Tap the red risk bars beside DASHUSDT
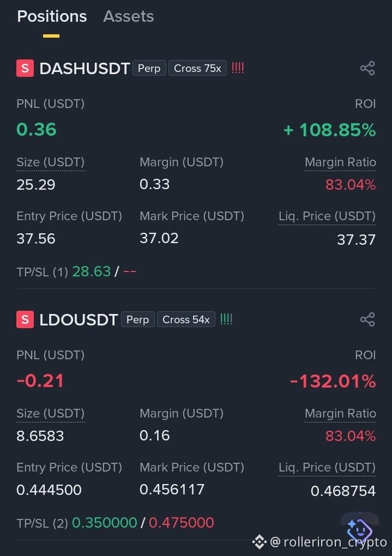 pyautogui.click(x=238, y=68)
